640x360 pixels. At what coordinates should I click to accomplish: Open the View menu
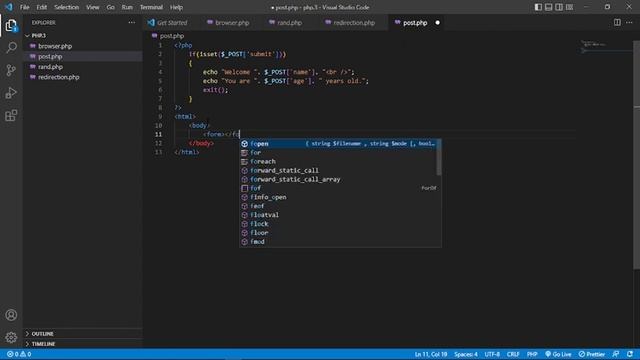pyautogui.click(x=93, y=7)
